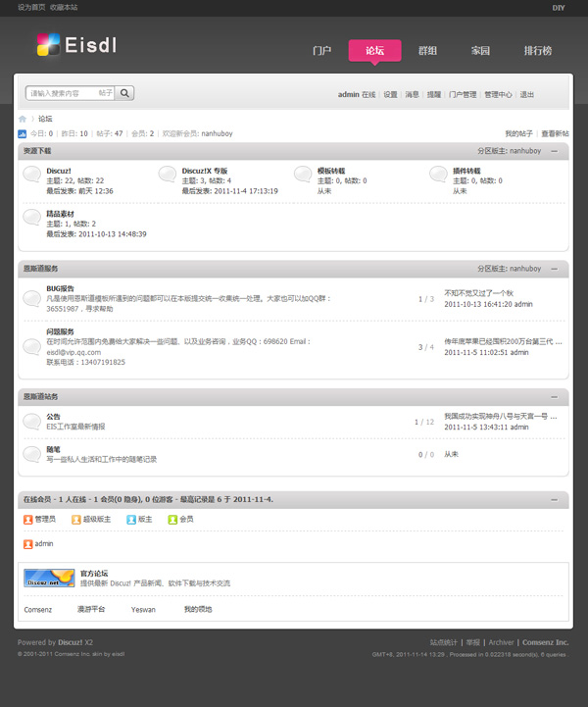
Task: Click the blue statistics chart icon
Action: tap(23, 134)
